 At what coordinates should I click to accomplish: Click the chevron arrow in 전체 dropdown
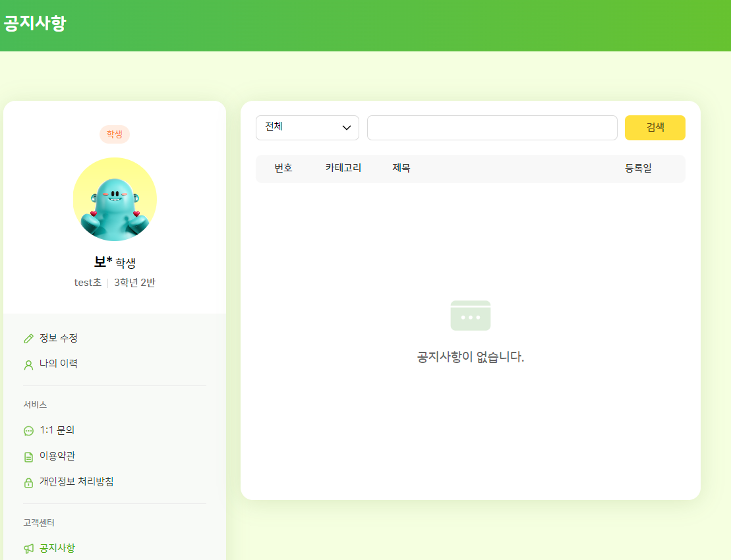347,128
